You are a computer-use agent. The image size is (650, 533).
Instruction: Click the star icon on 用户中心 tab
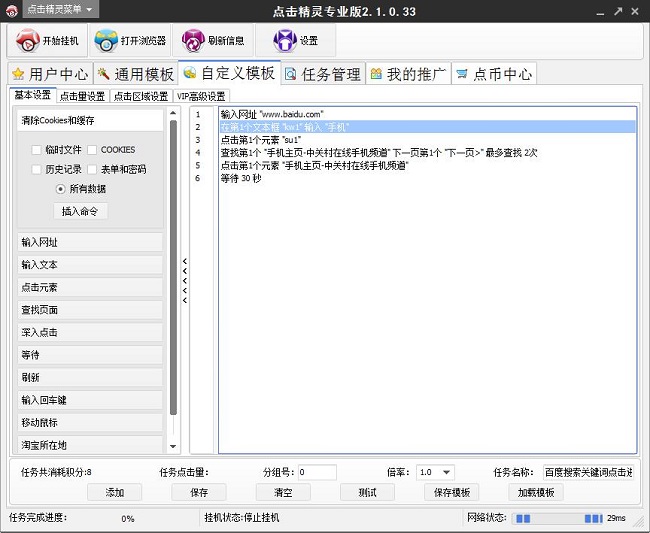[18, 74]
